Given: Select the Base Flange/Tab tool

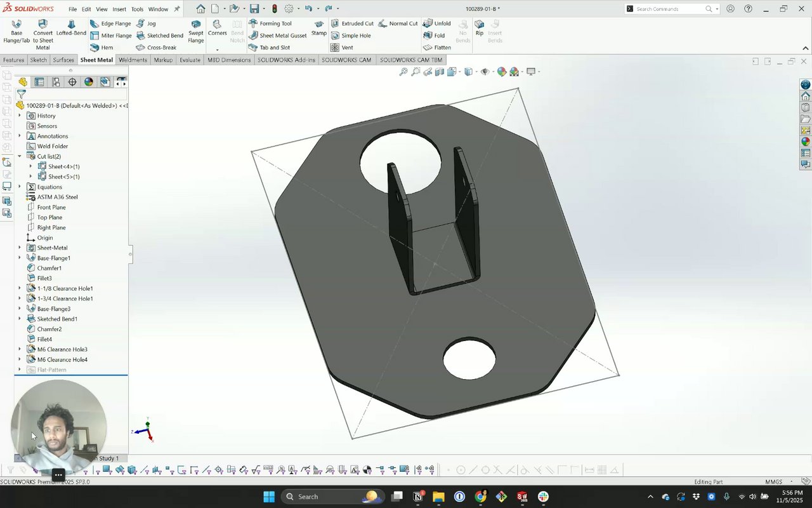Looking at the screenshot, I should click(x=16, y=32).
